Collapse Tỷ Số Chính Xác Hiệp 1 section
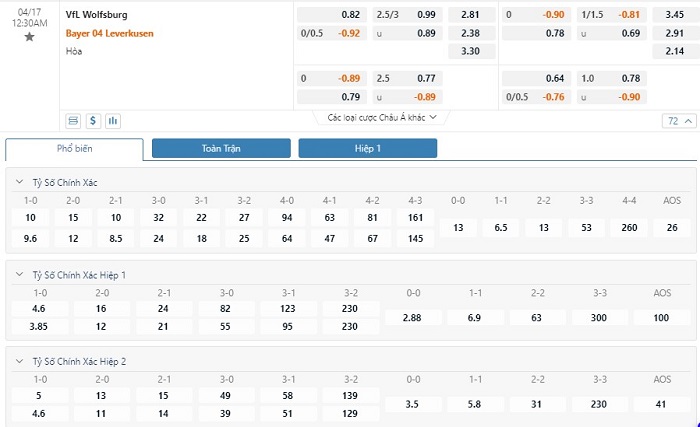 (x=21, y=274)
